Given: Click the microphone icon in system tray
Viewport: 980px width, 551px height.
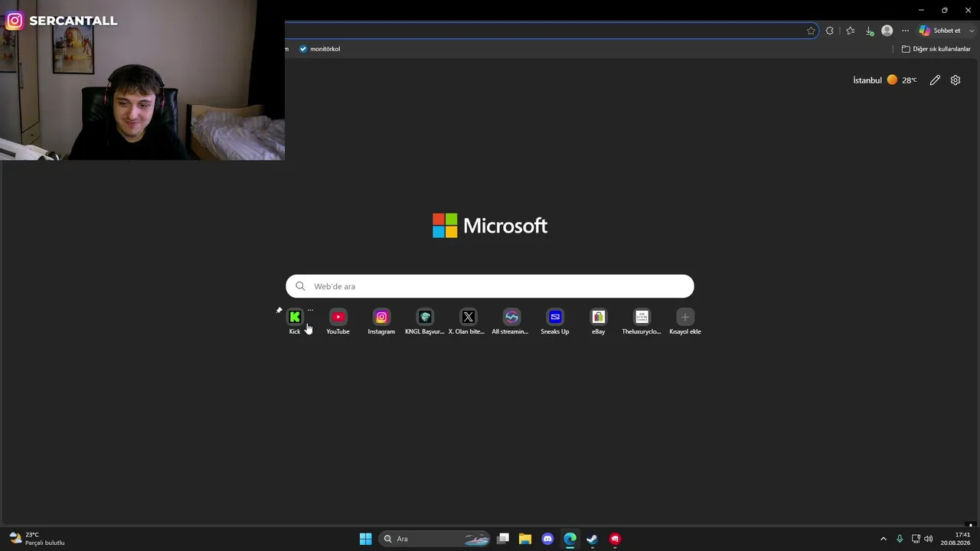Looking at the screenshot, I should (900, 539).
